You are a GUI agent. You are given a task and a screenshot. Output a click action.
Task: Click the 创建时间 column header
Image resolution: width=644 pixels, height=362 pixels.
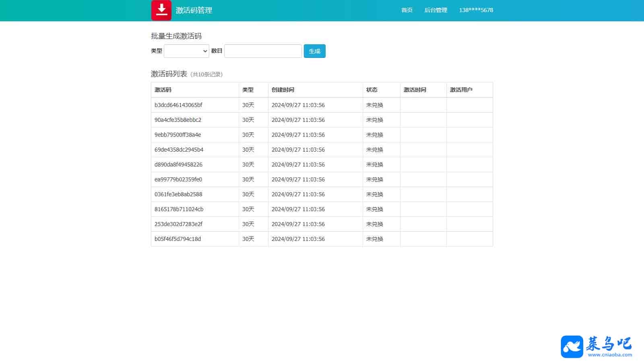pyautogui.click(x=283, y=90)
